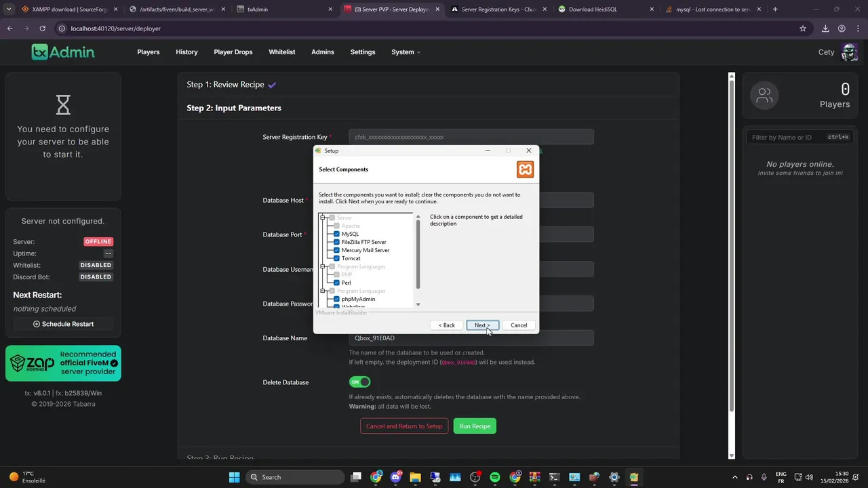868x488 pixels.
Task: Collapse the first Program Languages tree node
Action: click(323, 266)
